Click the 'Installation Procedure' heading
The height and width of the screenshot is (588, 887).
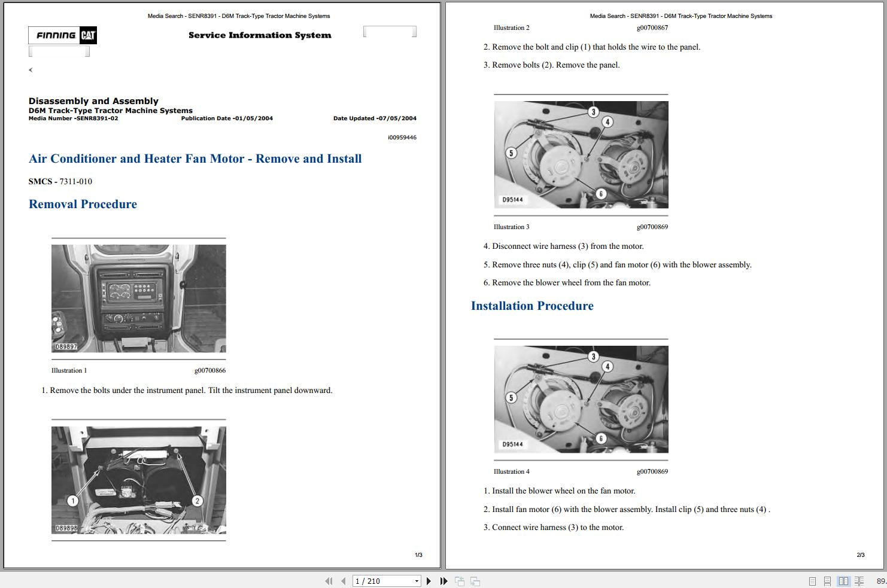(x=532, y=306)
